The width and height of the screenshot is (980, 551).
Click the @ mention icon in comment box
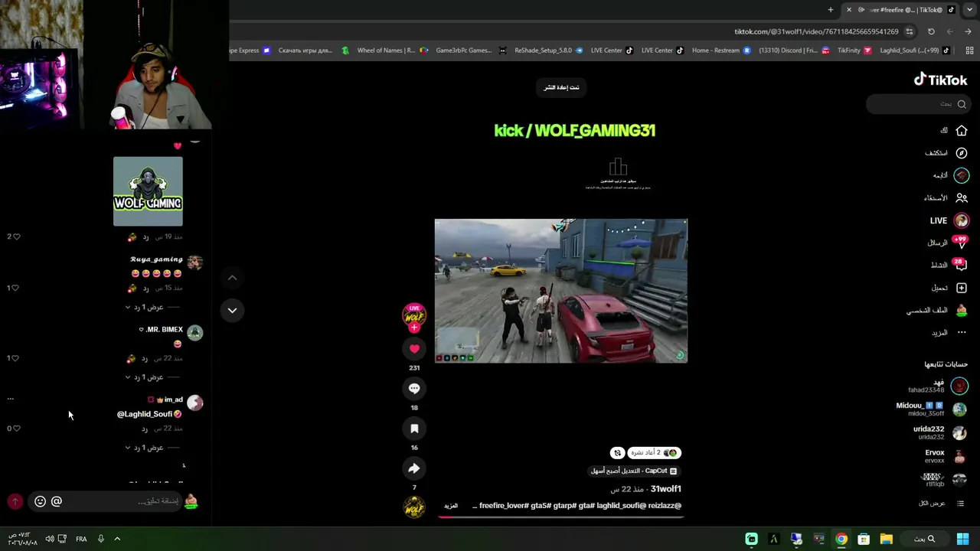tap(57, 501)
